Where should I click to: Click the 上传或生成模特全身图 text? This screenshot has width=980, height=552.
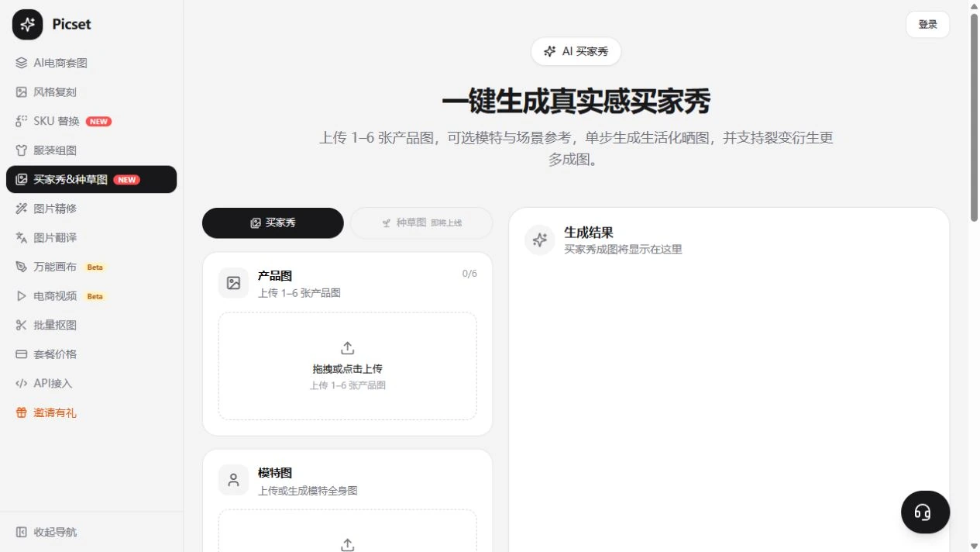tap(308, 491)
